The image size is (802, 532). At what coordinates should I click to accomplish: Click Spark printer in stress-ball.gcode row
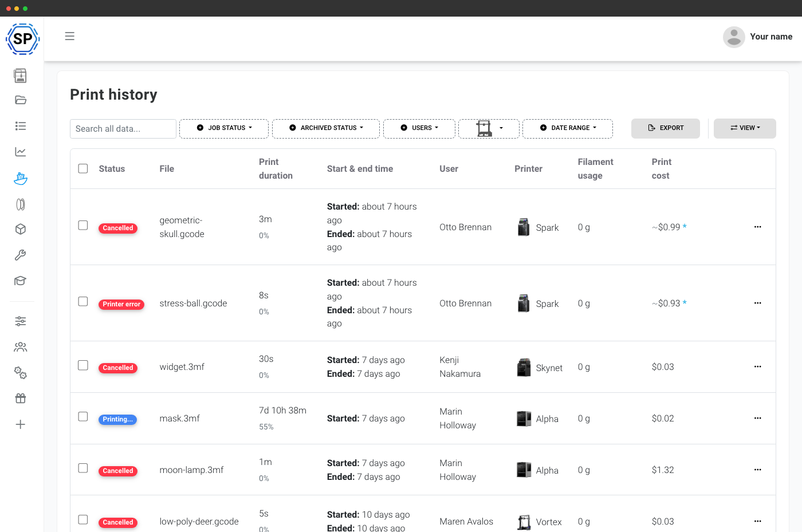(538, 304)
